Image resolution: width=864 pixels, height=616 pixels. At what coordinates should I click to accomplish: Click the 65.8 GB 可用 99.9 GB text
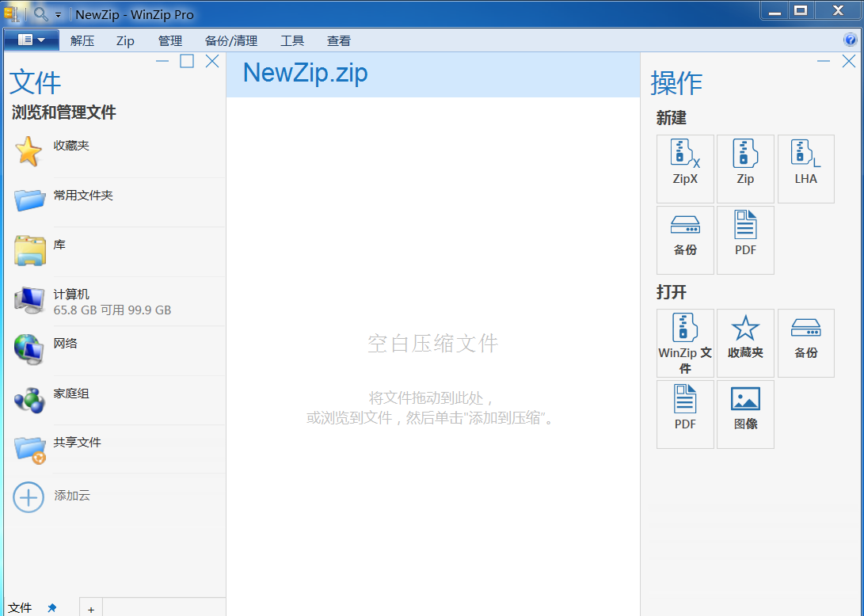click(x=112, y=310)
